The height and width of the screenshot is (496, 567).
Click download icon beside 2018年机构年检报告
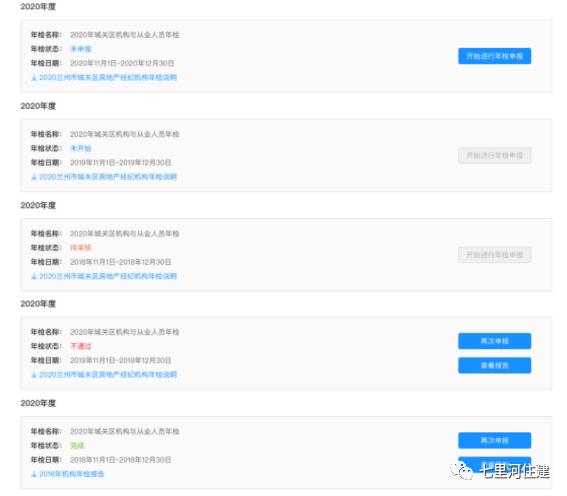click(x=34, y=474)
